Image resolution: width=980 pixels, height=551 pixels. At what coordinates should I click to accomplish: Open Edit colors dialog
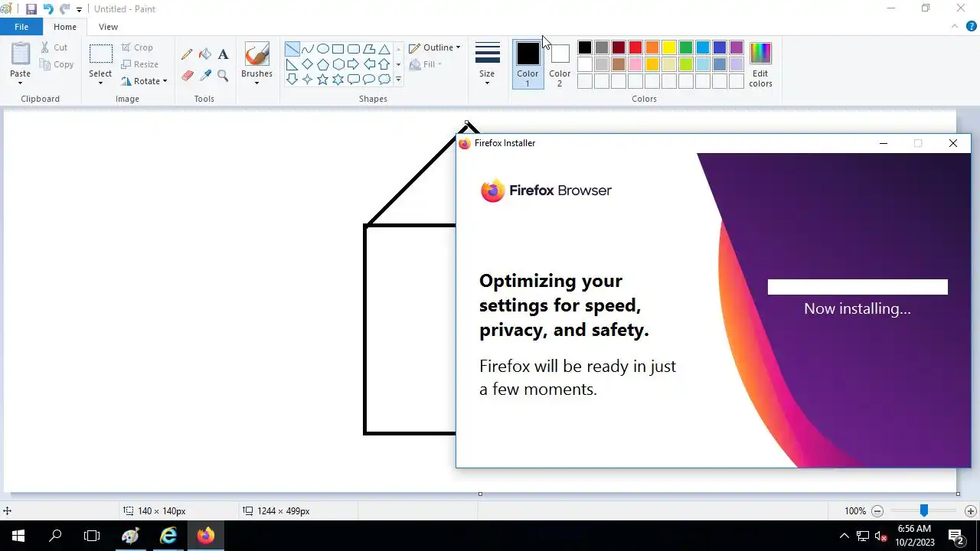click(760, 64)
